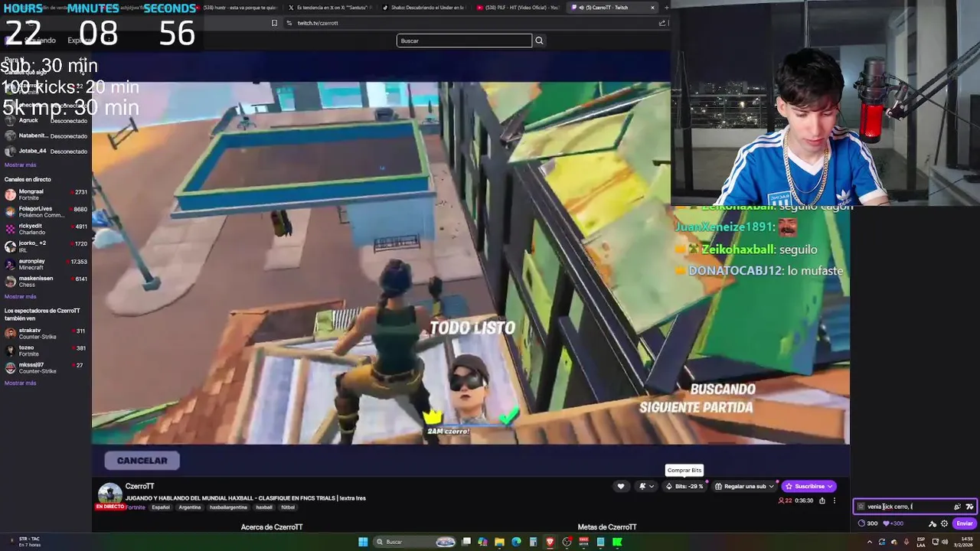
Task: Click the Suscribirse button
Action: [808, 486]
